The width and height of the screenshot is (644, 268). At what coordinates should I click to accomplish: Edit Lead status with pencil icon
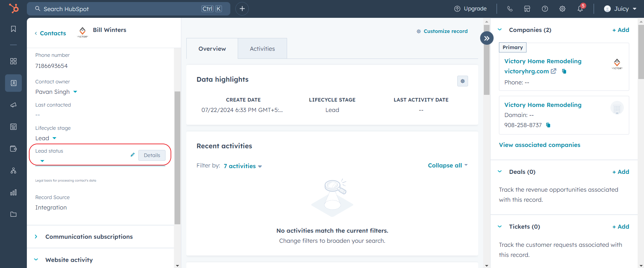[x=133, y=155]
